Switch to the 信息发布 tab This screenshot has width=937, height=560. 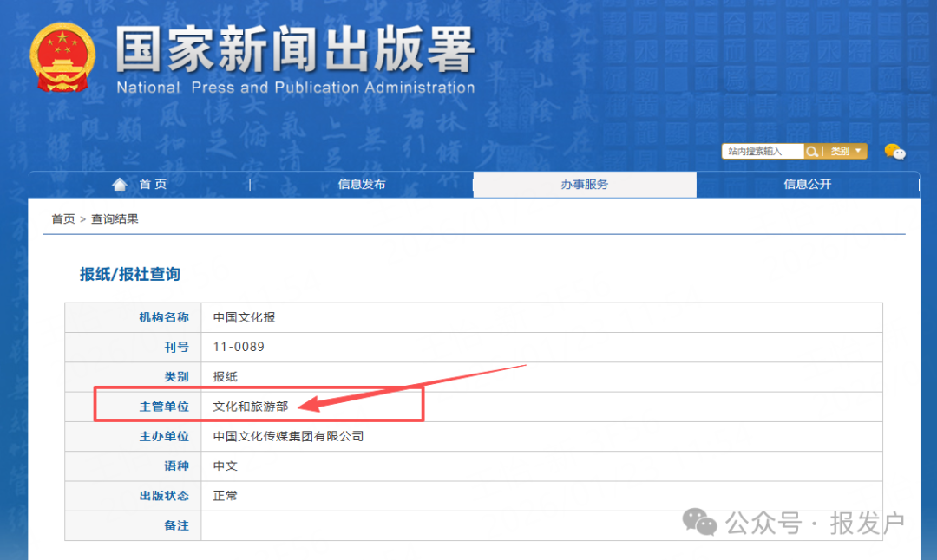click(x=361, y=184)
